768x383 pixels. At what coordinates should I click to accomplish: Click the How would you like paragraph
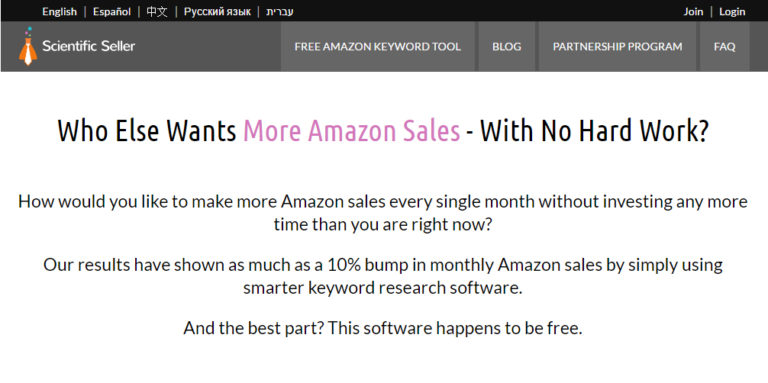click(x=383, y=213)
